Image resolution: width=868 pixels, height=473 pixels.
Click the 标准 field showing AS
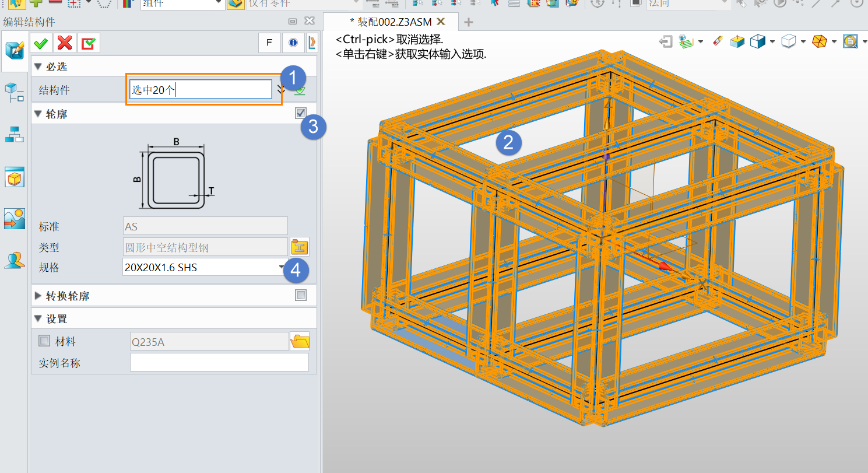(205, 226)
